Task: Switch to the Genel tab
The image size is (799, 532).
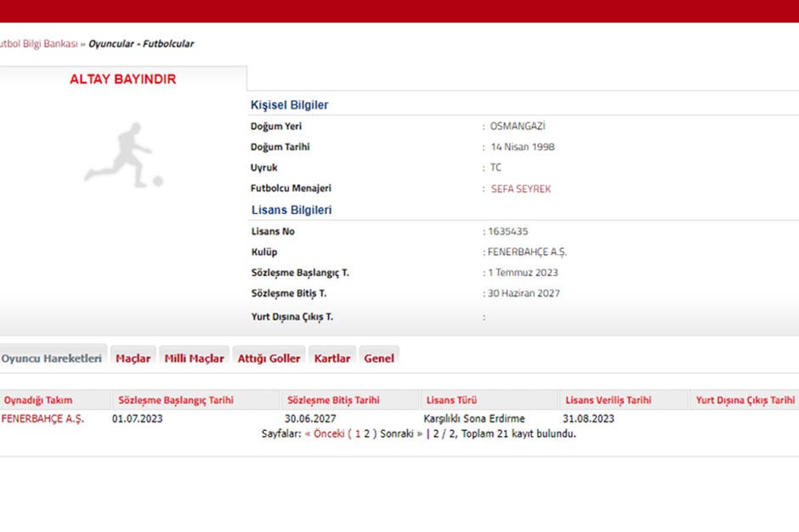Action: (379, 358)
